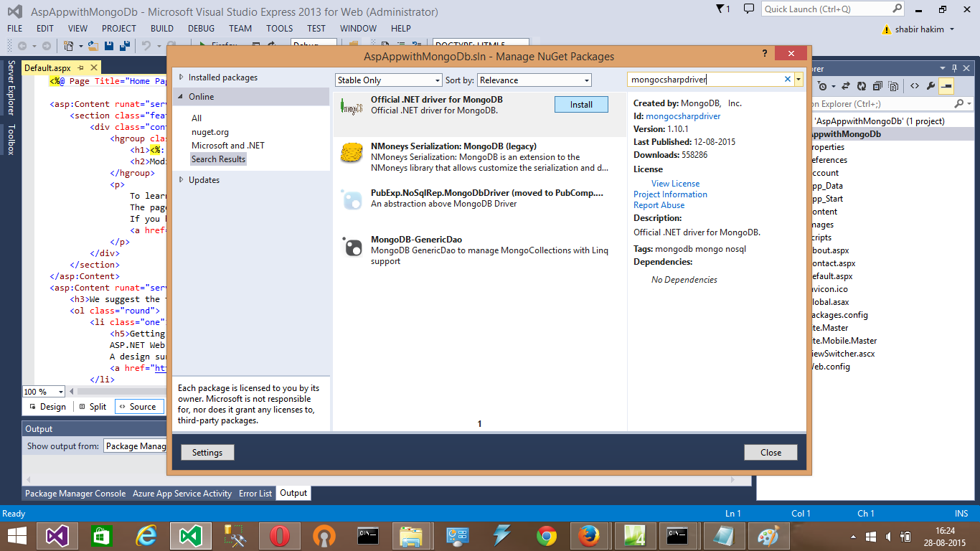Click the Save icon in the toolbar
Image resolution: width=980 pixels, height=551 pixels.
(108, 45)
